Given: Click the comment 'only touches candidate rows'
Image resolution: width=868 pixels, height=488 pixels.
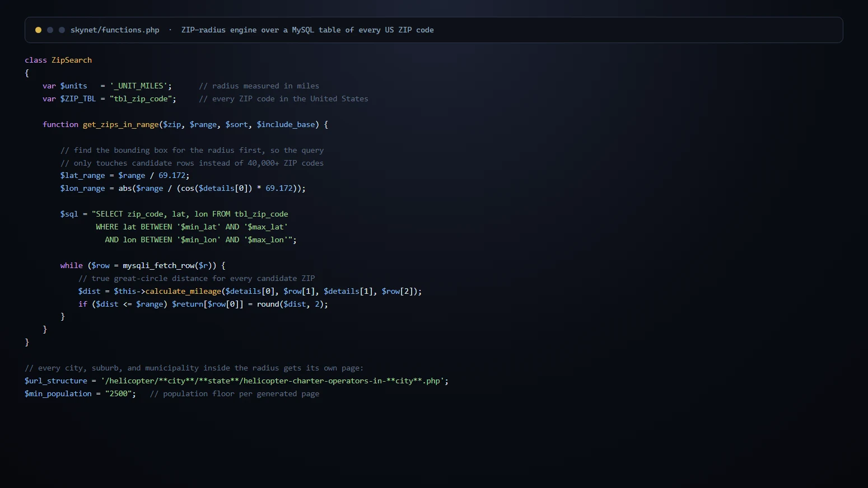Looking at the screenshot, I should (x=192, y=163).
